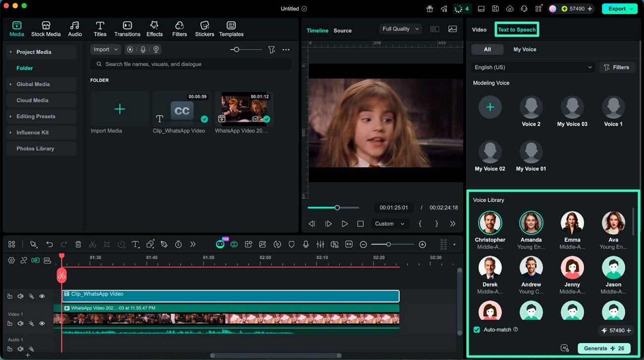Select the All voices tab
644x360 pixels.
pos(487,50)
